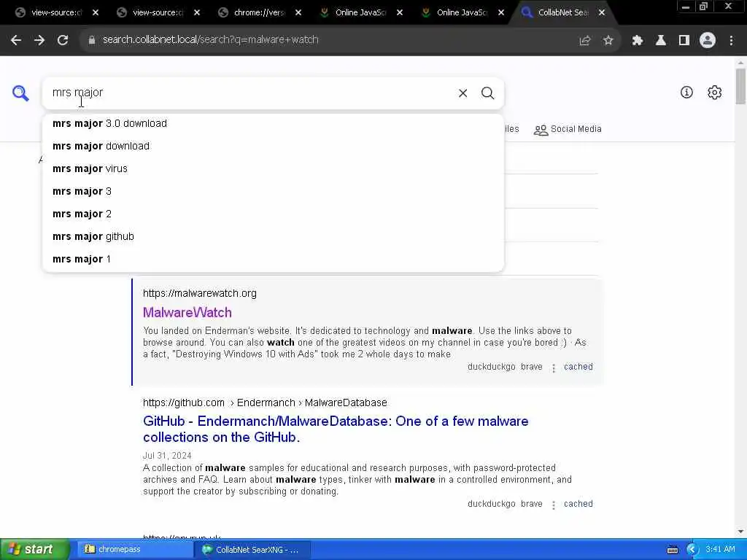Go forward with browser forward arrow

pyautogui.click(x=39, y=41)
